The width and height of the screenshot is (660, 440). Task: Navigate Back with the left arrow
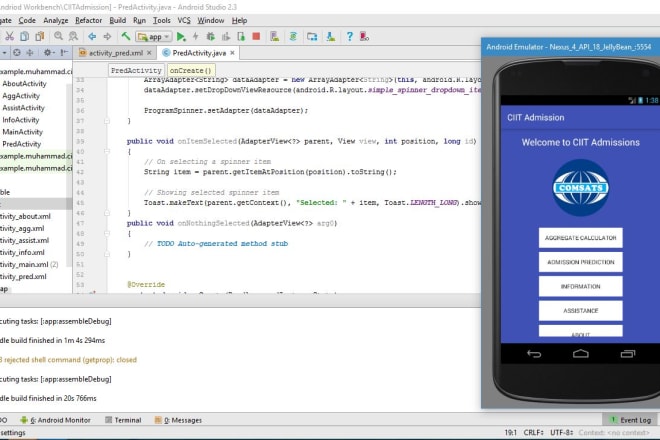coord(92,37)
